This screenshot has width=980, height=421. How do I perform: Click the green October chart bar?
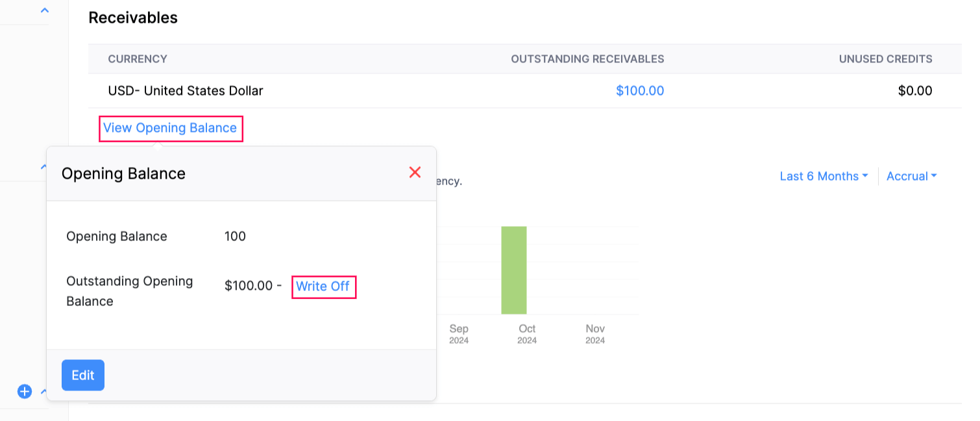click(x=513, y=270)
